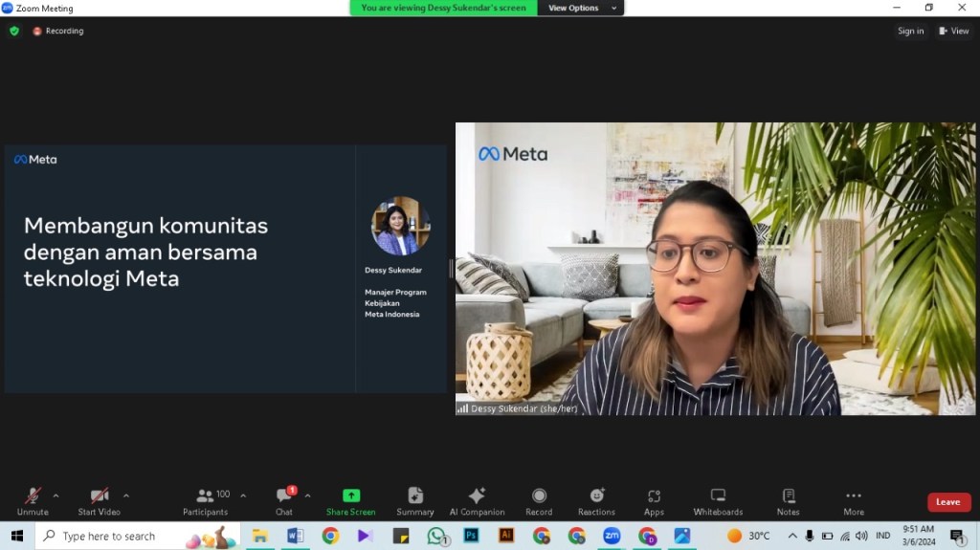
Task: Launch AI Companion
Action: click(x=477, y=500)
